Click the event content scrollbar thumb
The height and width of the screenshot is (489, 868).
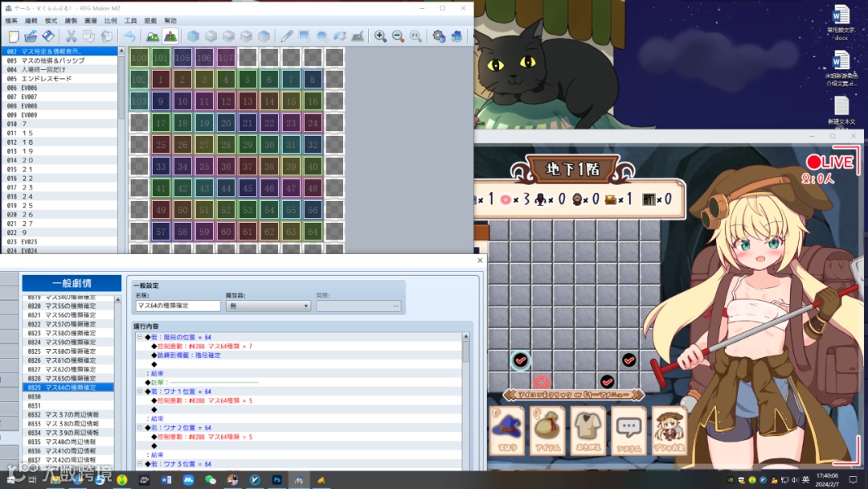pyautogui.click(x=465, y=351)
